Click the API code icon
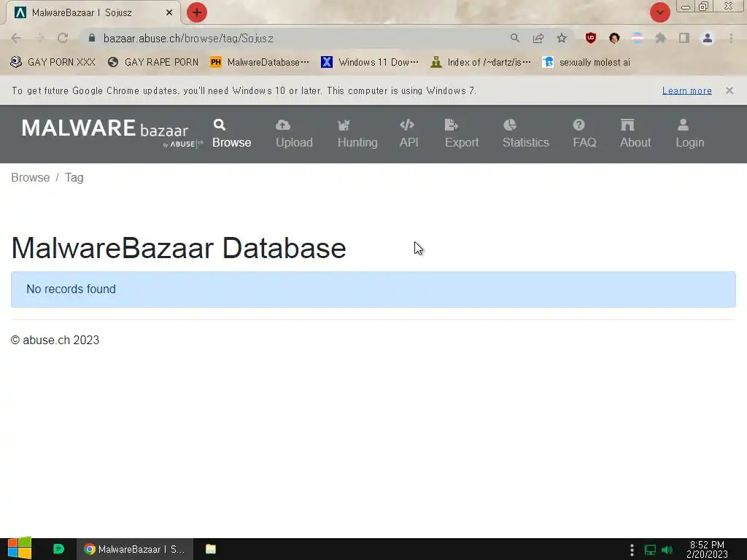Viewport: 747px width, 560px height. (407, 125)
